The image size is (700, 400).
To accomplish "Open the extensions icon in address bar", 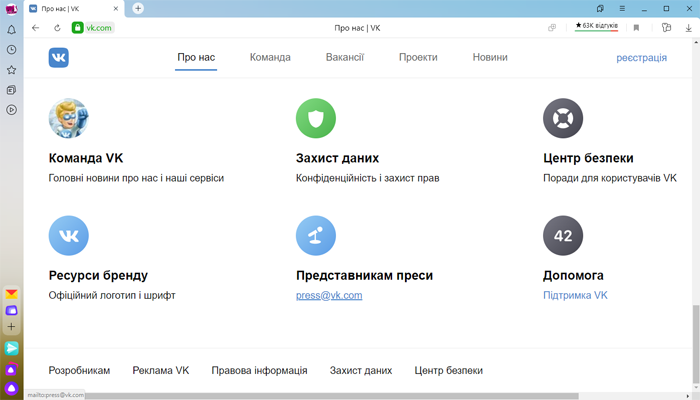I will coord(666,28).
